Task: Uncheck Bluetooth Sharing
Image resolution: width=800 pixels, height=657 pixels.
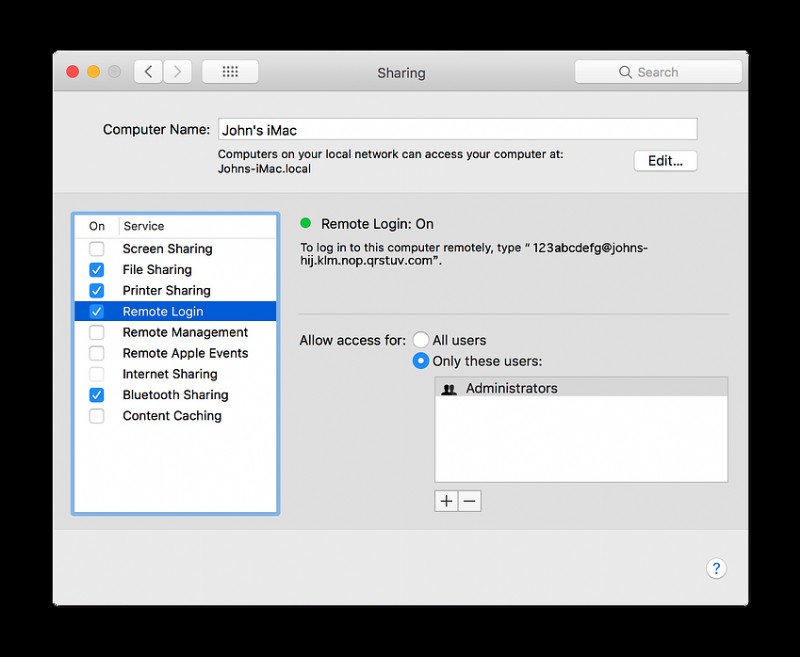Action: pos(96,395)
